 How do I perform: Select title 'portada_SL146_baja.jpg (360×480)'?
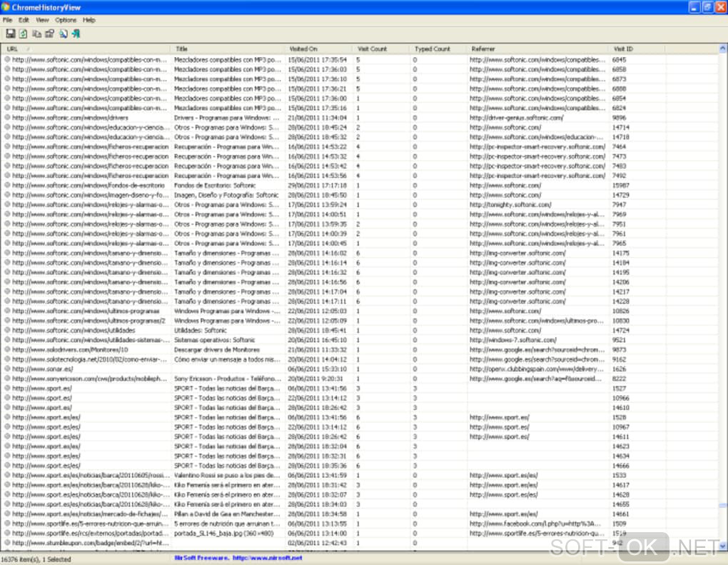coord(224,533)
